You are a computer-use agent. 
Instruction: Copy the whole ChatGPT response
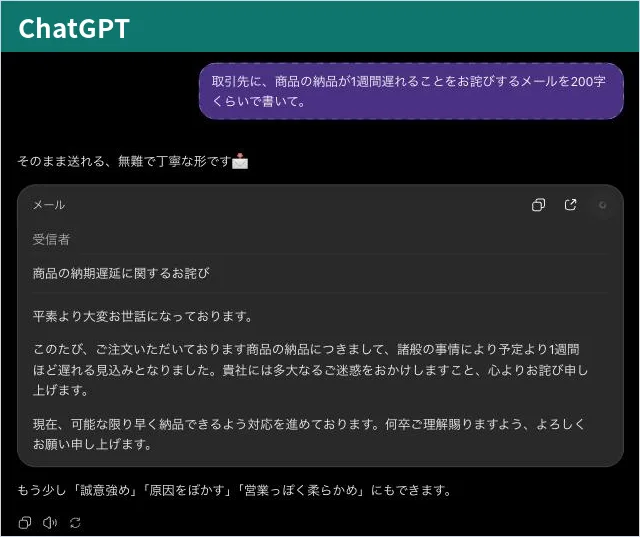pyautogui.click(x=25, y=522)
